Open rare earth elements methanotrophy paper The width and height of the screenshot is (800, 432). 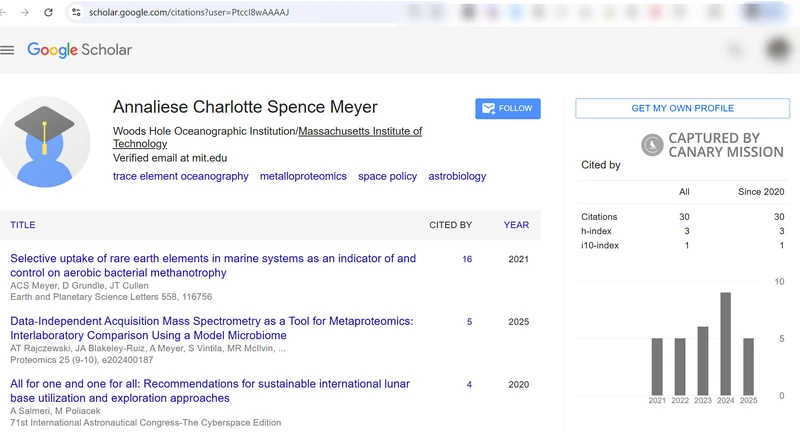(x=213, y=265)
